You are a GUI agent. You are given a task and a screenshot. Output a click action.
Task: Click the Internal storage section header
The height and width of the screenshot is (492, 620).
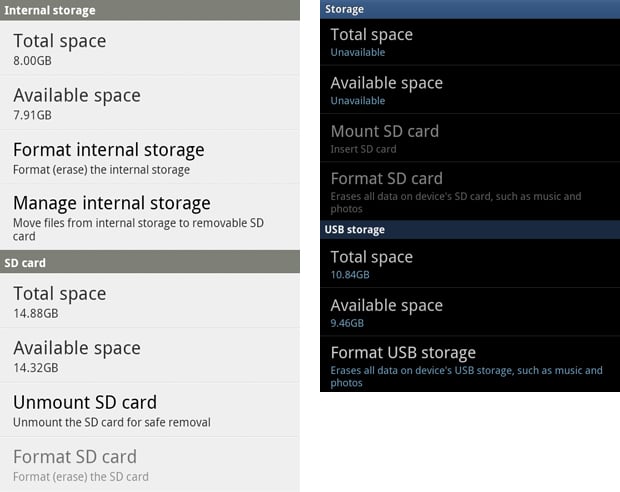(x=150, y=10)
